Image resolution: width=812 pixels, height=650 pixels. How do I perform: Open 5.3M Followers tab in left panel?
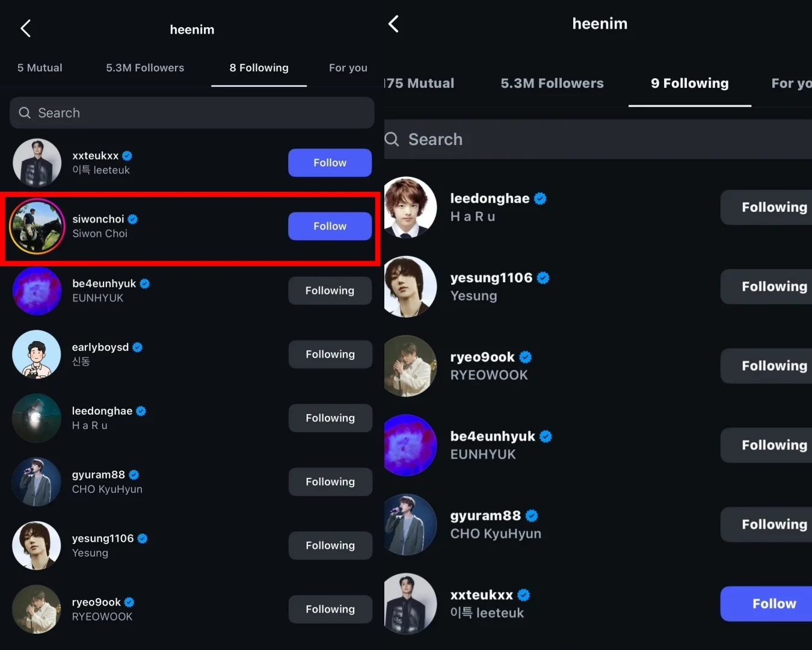click(145, 68)
